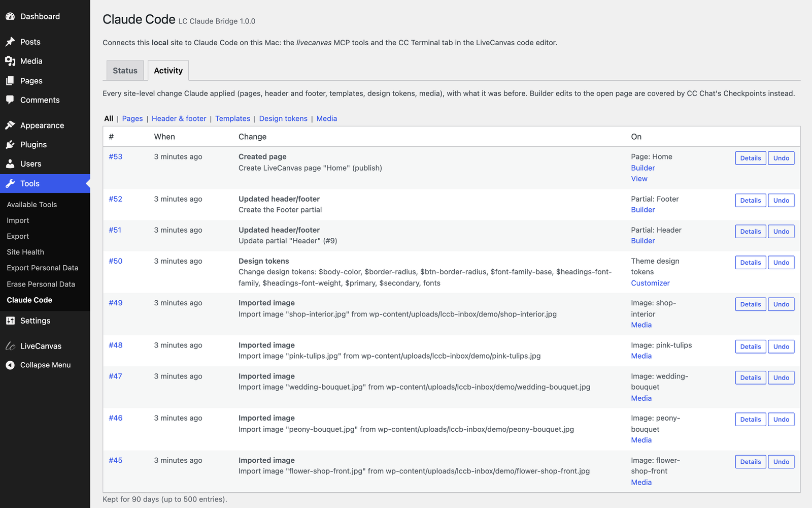The image size is (812, 508).
Task: Open the Import submenu item
Action: tap(18, 220)
